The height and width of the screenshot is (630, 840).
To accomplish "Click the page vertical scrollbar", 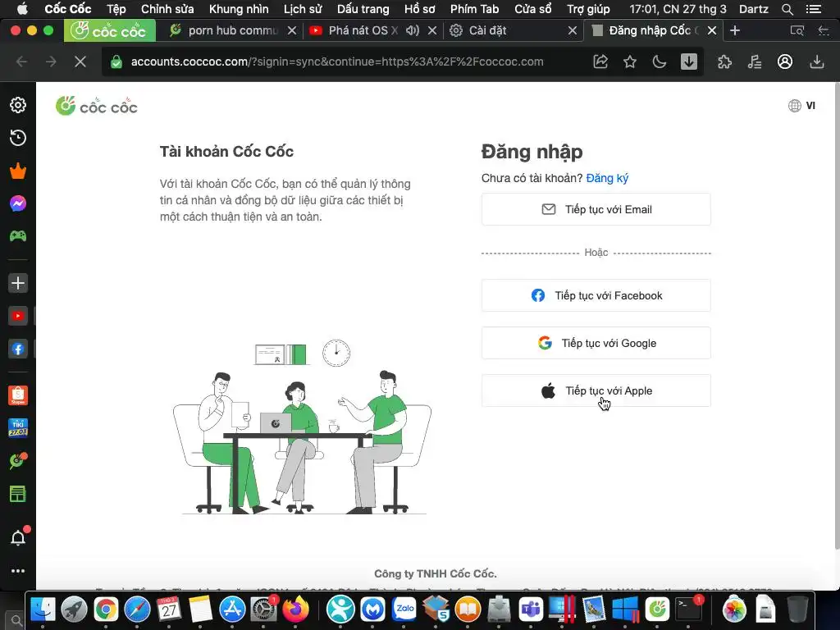I will 837,316.
